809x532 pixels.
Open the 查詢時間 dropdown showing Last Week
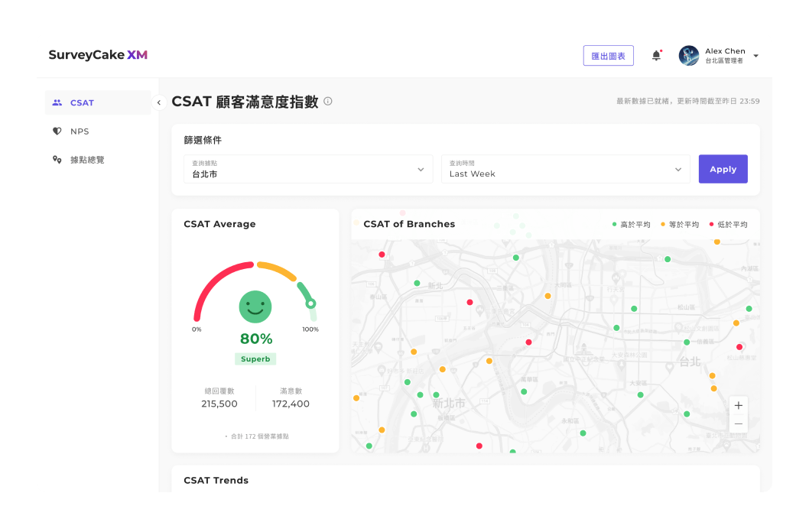566,169
